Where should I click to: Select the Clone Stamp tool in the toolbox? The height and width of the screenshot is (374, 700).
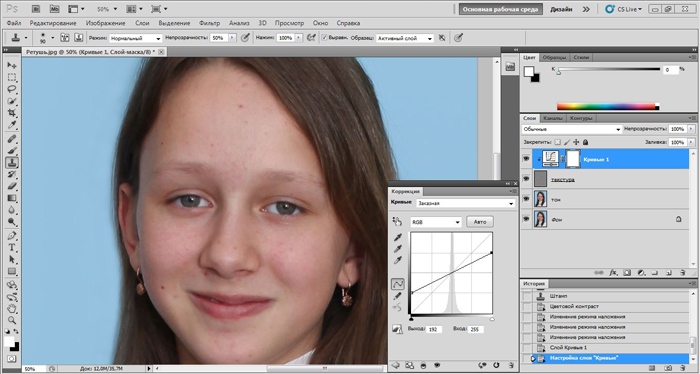[x=12, y=162]
